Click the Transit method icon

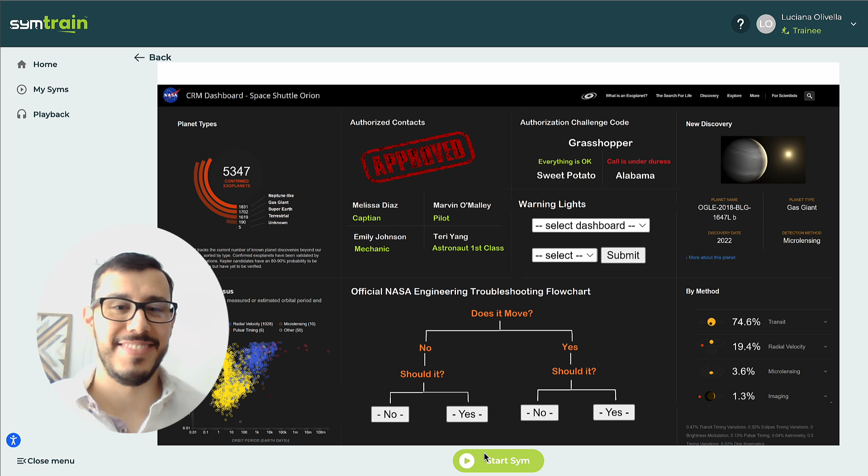pyautogui.click(x=711, y=322)
